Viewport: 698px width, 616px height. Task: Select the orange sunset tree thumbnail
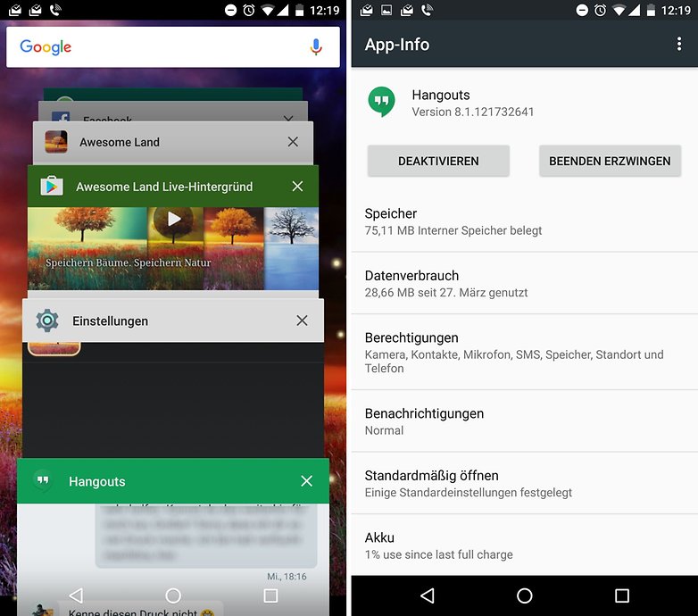tap(234, 248)
